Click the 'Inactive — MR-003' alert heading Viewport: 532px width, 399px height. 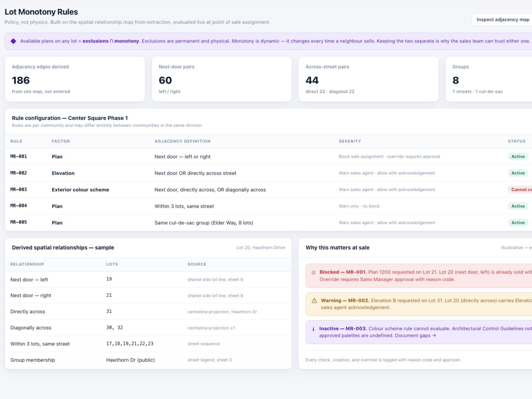click(x=343, y=329)
